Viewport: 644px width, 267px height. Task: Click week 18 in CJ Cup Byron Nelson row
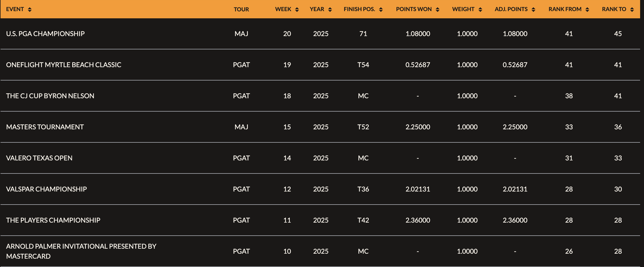coord(287,96)
